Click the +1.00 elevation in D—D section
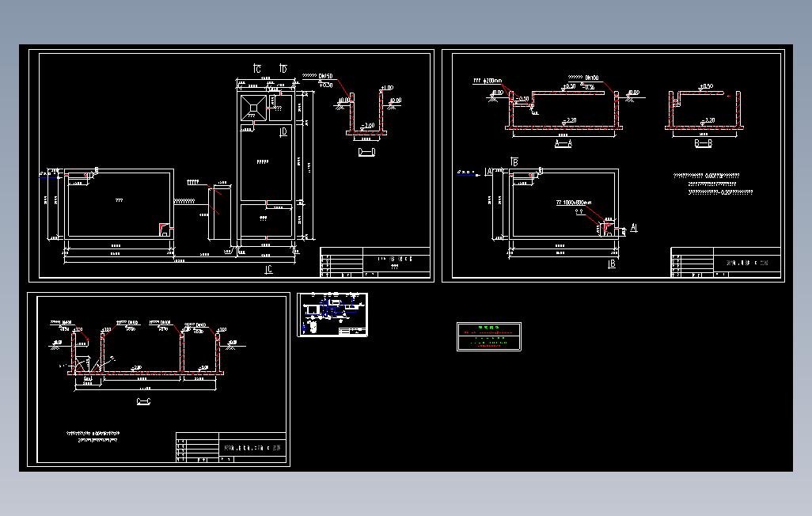 tap(387, 88)
